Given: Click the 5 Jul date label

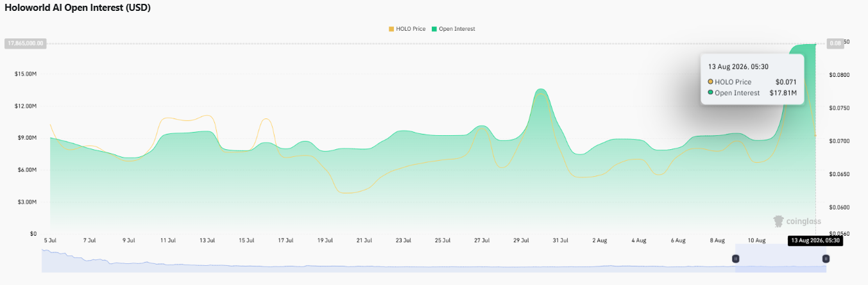Looking at the screenshot, I should [50, 240].
